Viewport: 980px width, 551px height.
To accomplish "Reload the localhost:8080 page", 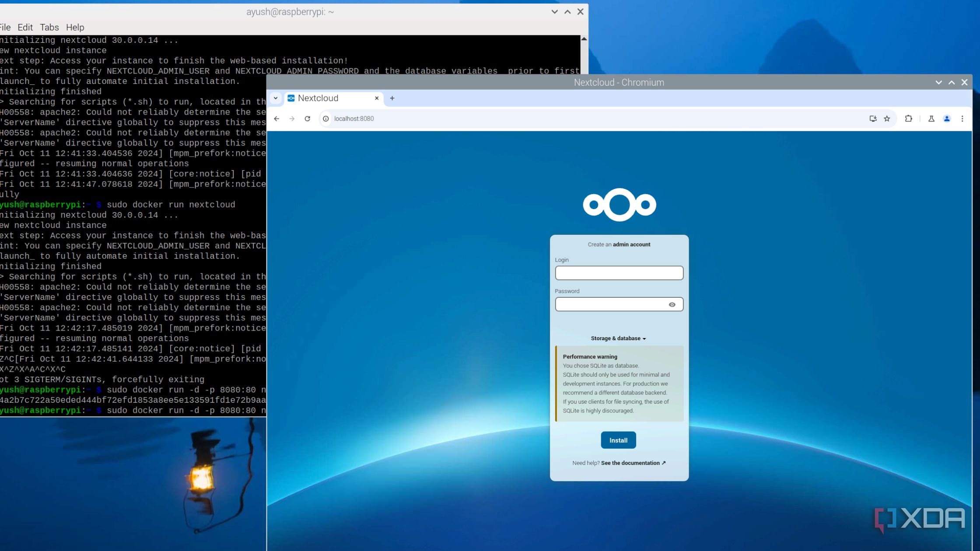I will pos(308,119).
